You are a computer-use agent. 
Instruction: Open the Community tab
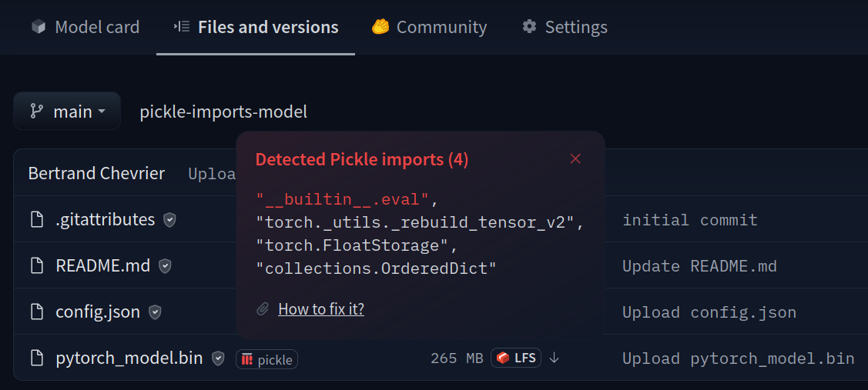pos(429,27)
